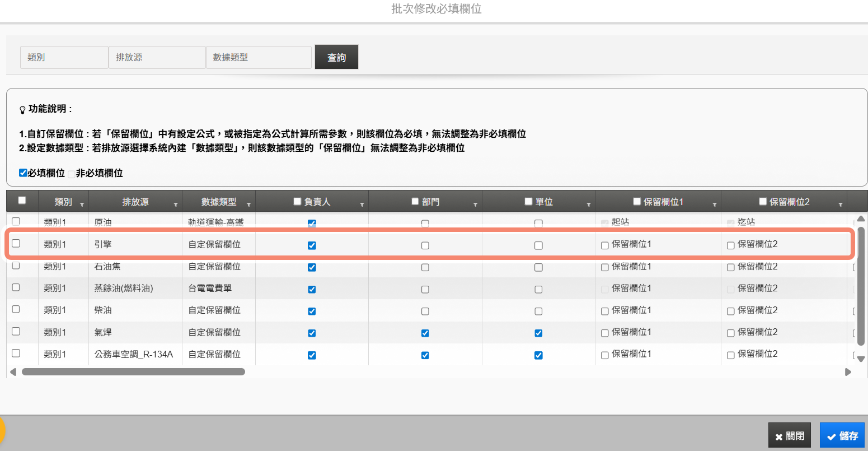
Task: Open the 保留欄位2 column filter icon
Action: (x=840, y=204)
